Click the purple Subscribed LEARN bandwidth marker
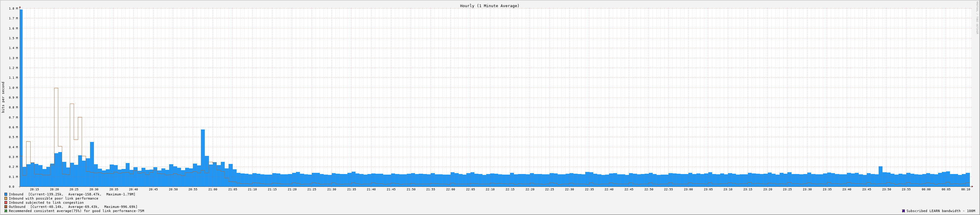Viewport: 980px width, 215px height. click(903, 211)
